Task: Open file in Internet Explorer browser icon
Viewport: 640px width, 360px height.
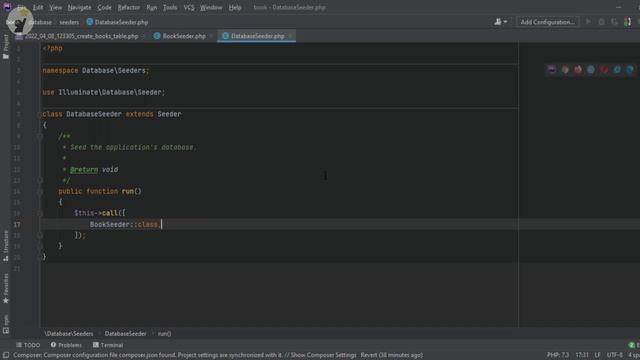Action: [617, 70]
